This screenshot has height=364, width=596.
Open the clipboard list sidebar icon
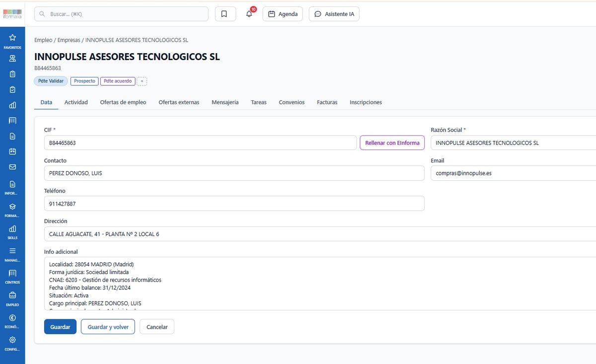[x=12, y=74]
